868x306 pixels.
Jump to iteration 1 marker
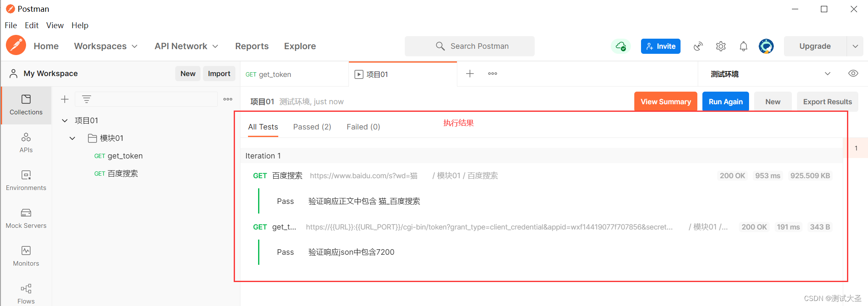pyautogui.click(x=856, y=148)
